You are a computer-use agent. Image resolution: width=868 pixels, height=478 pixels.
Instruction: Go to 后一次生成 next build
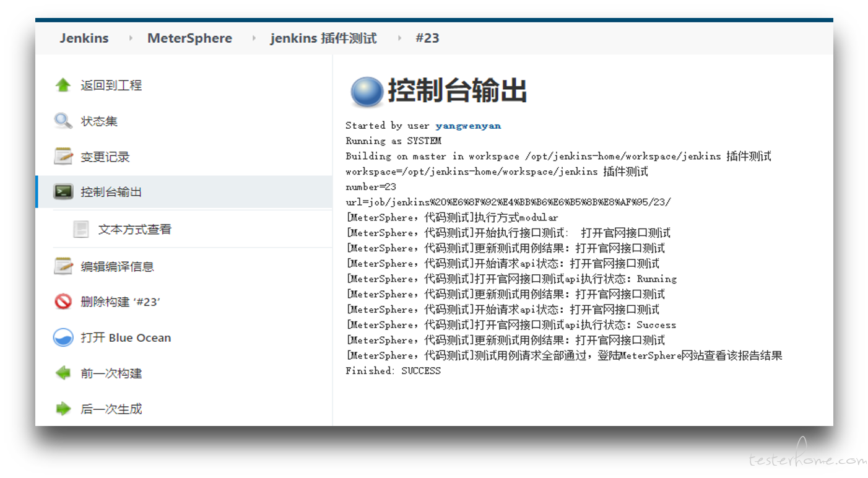click(111, 409)
